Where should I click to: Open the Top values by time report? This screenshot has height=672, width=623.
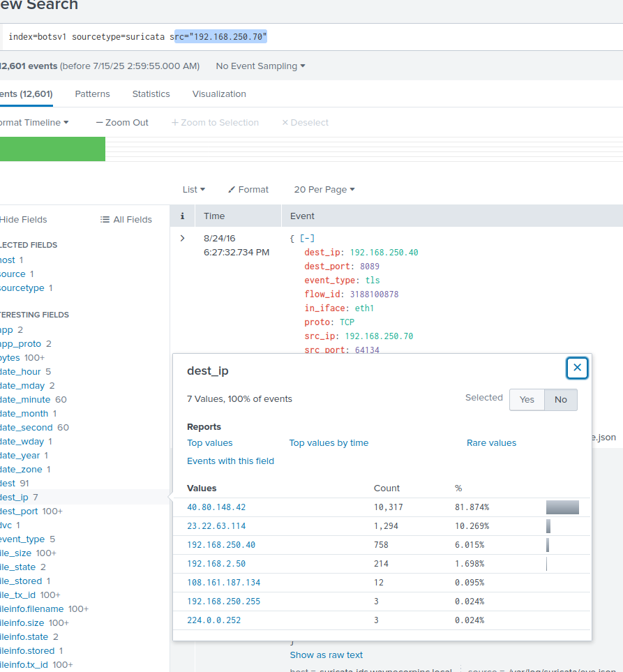tap(329, 442)
